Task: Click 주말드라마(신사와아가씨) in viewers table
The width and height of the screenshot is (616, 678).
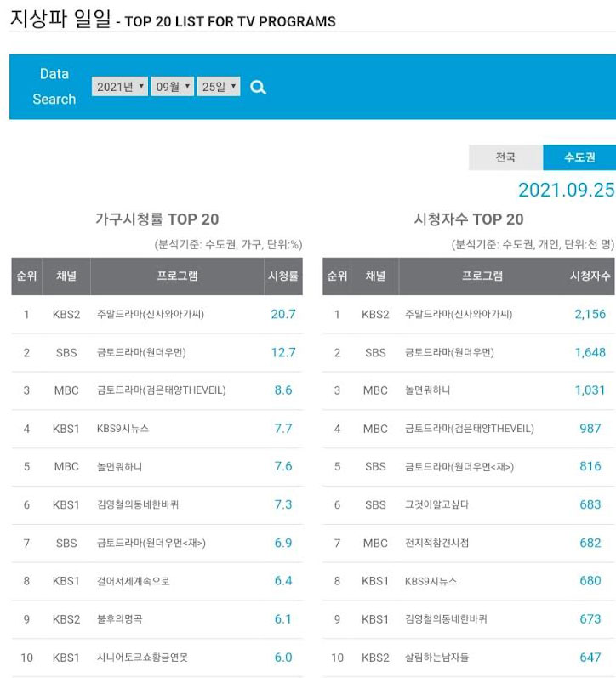Action: [x=459, y=315]
